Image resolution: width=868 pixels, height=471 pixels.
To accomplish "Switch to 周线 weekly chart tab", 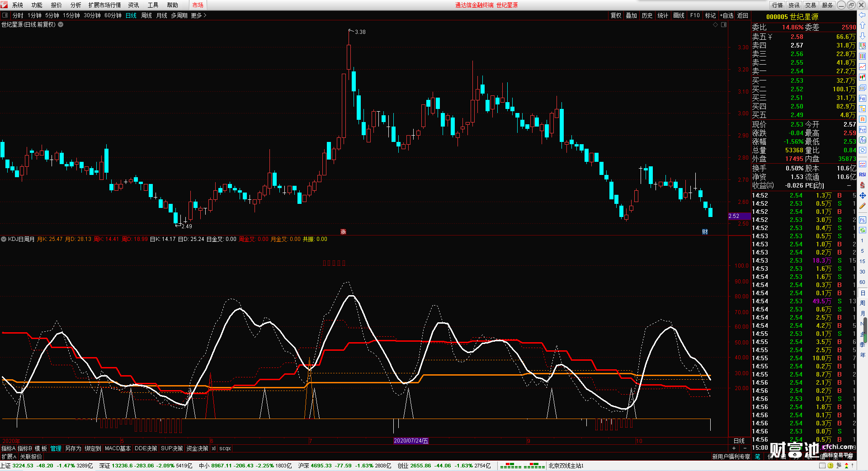I will (x=146, y=15).
